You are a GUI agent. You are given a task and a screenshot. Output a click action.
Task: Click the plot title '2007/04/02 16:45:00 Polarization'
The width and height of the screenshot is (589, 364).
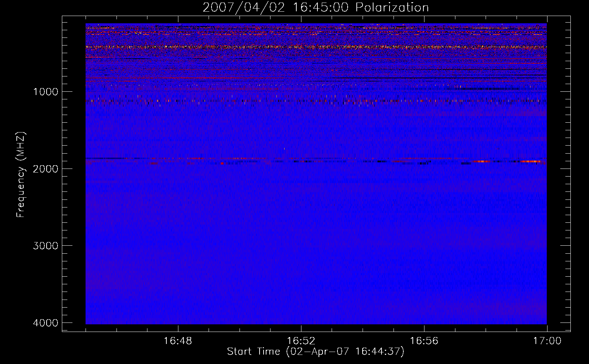click(316, 8)
